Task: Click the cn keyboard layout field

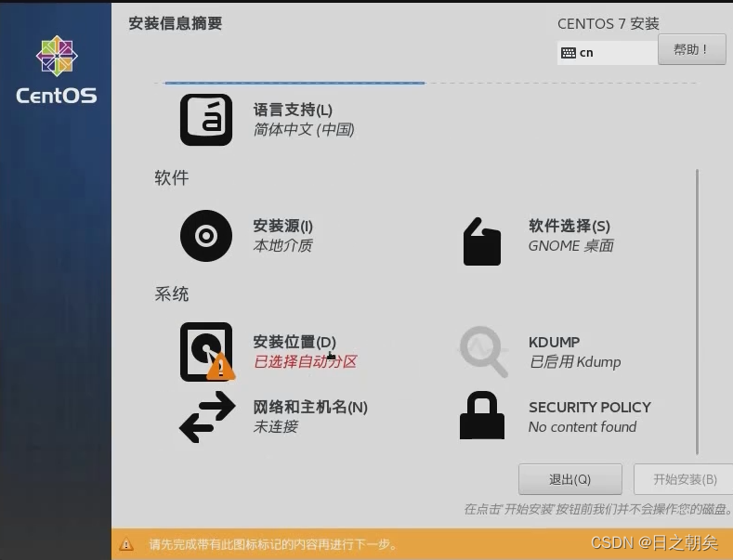Action: tap(608, 53)
